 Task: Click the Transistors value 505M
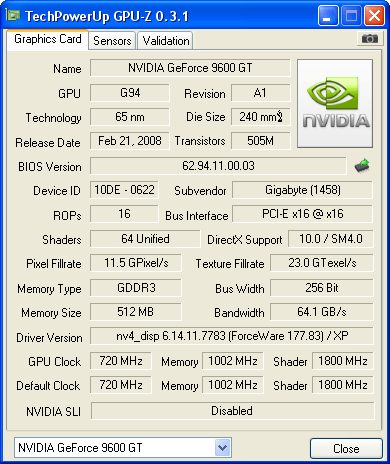[x=260, y=141]
